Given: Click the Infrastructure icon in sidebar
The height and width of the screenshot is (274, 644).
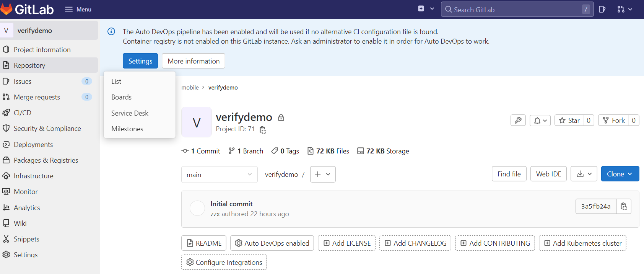Looking at the screenshot, I should [x=6, y=176].
